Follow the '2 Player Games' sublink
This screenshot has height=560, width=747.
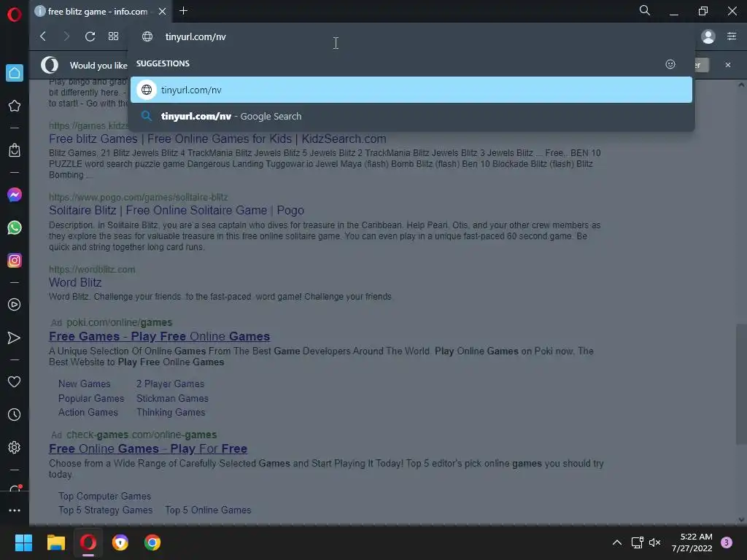(x=170, y=384)
